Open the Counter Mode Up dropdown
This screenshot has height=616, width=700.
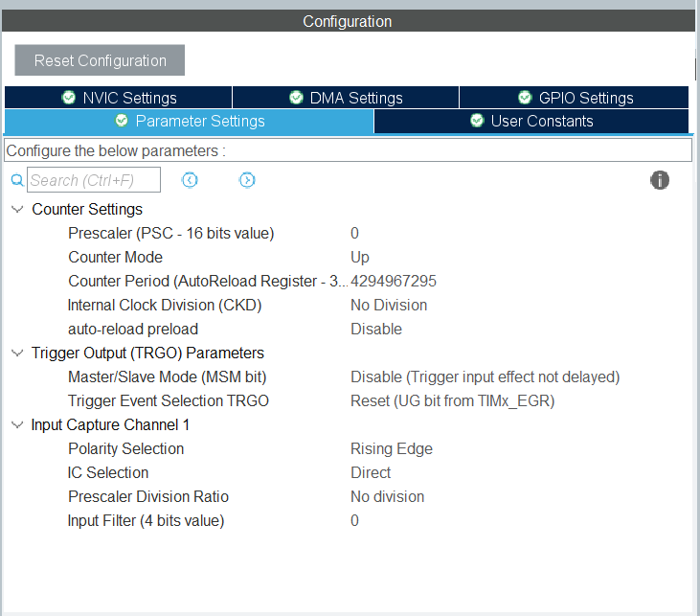[360, 257]
